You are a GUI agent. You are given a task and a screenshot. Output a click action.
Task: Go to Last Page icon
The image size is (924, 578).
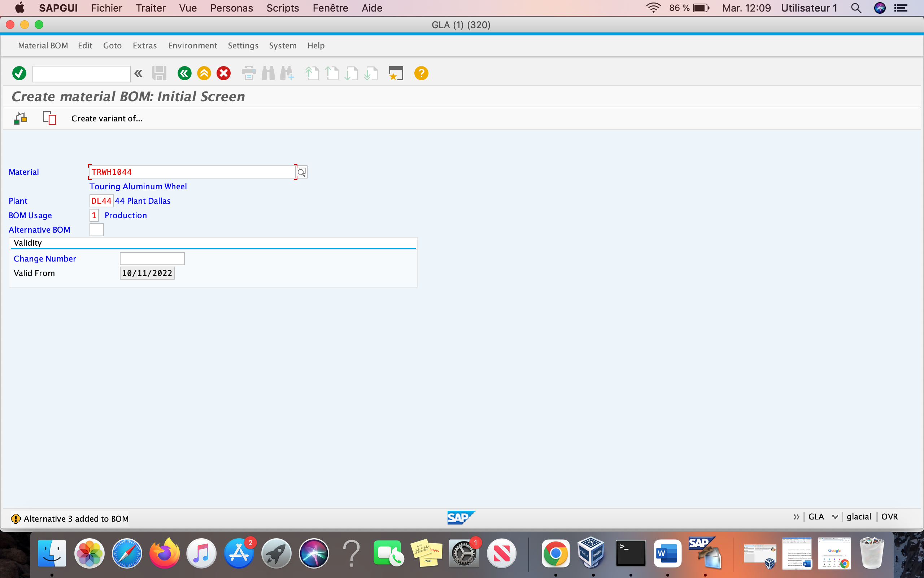coord(371,73)
